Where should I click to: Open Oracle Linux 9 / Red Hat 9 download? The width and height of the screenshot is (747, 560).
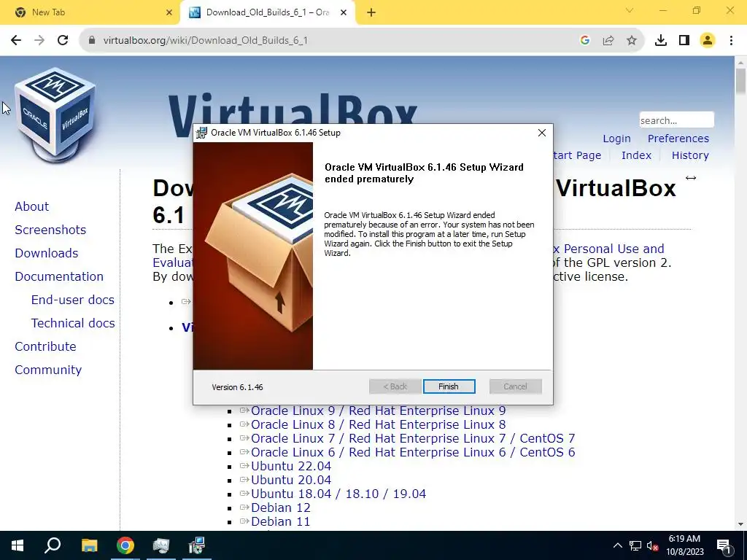click(379, 411)
